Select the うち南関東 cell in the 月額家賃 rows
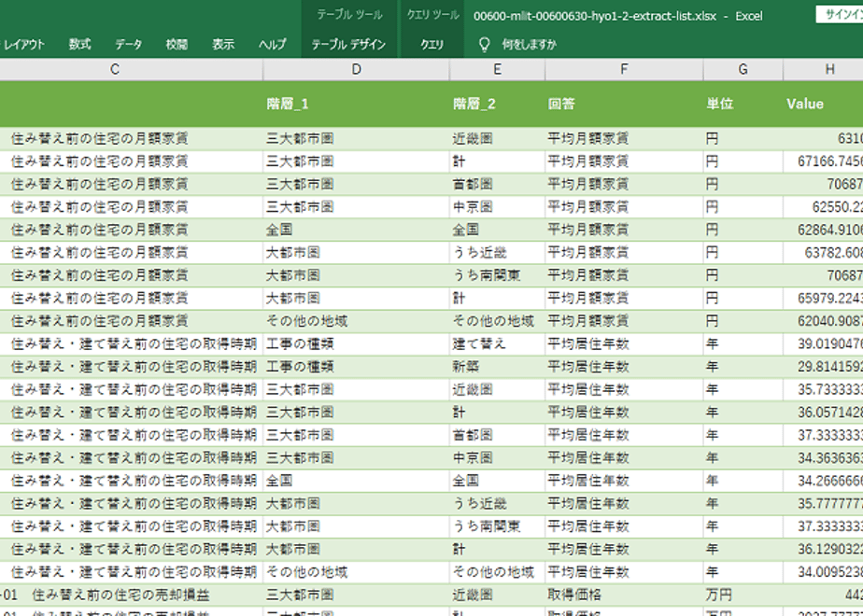Image resolution: width=863 pixels, height=616 pixels. (497, 275)
